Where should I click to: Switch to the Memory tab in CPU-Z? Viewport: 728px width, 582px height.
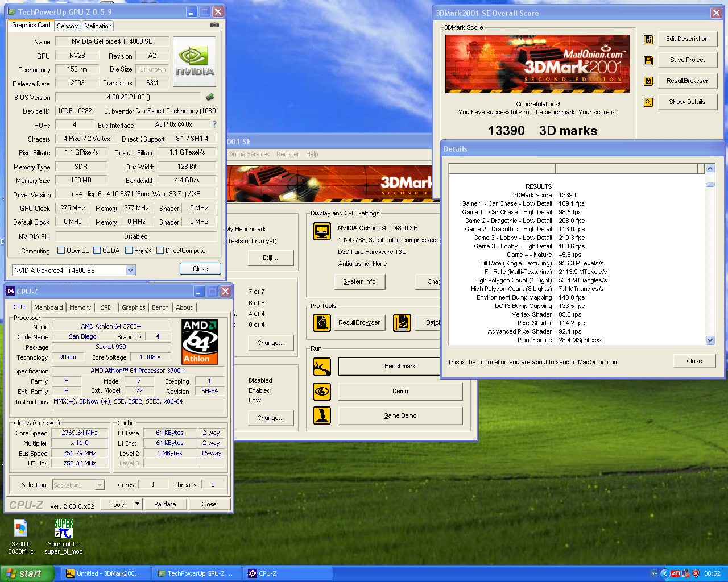80,307
